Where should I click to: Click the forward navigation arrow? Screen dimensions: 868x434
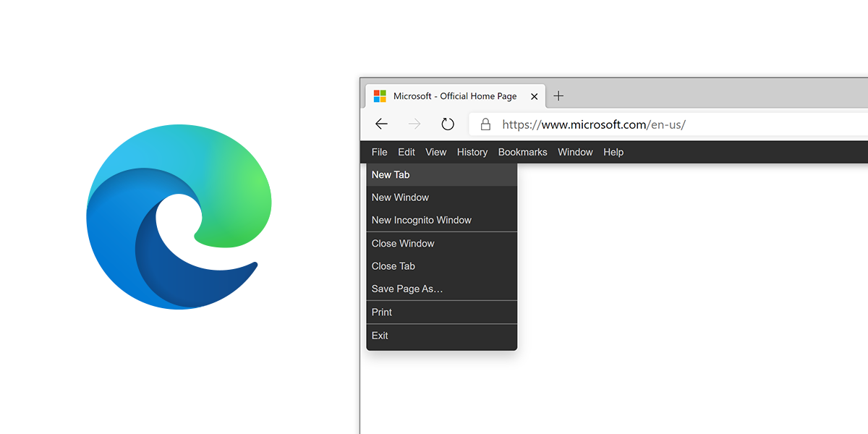click(x=414, y=124)
